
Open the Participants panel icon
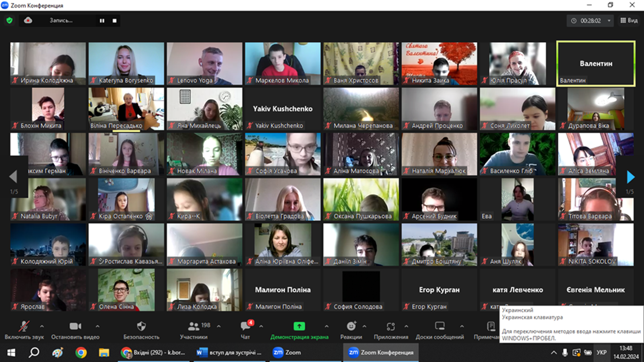pyautogui.click(x=193, y=326)
